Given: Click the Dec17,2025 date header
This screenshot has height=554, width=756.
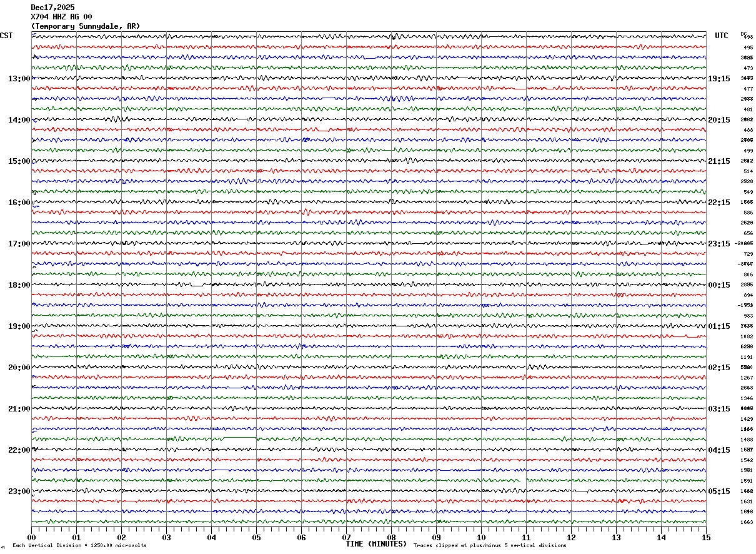Looking at the screenshot, I should pos(52,8).
